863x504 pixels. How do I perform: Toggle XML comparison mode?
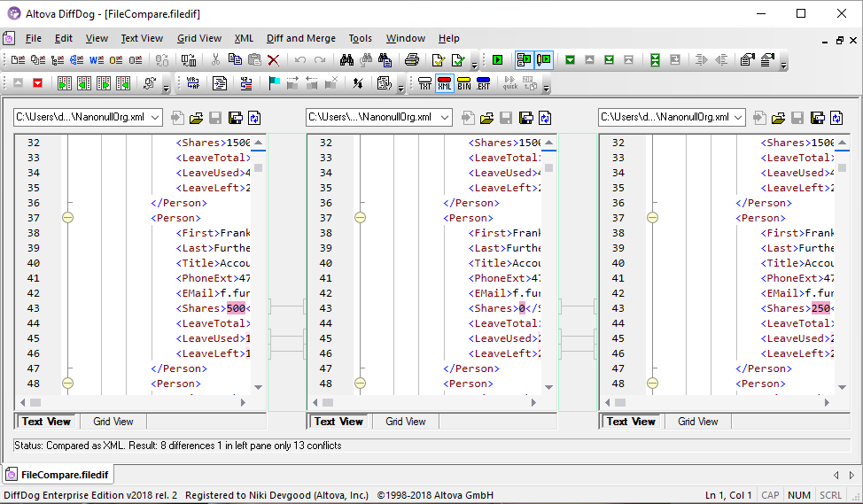444,83
